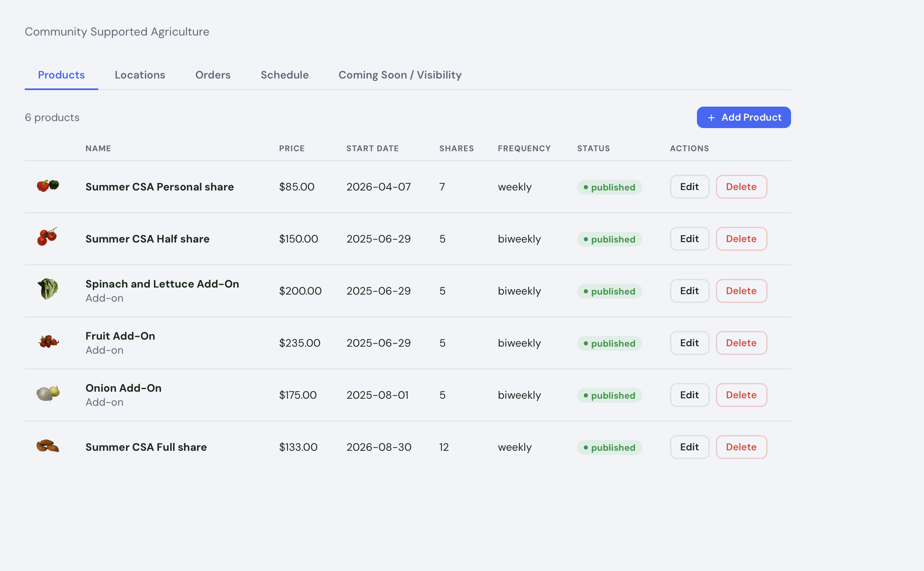Delete Summer CSA Personal share
Viewport: 924px width, 571px height.
click(x=742, y=187)
